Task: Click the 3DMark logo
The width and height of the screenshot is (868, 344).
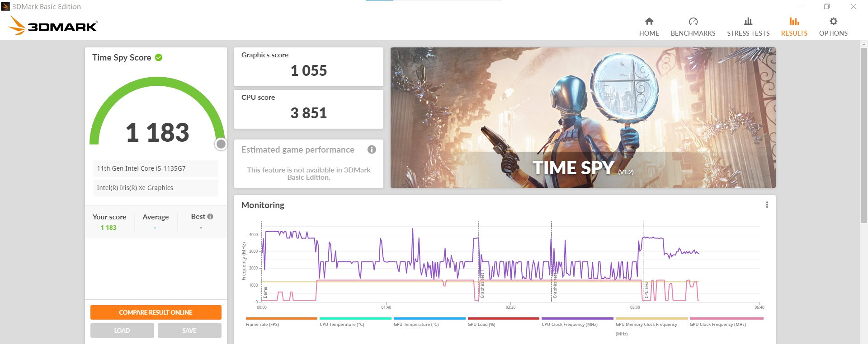Action: [x=53, y=26]
